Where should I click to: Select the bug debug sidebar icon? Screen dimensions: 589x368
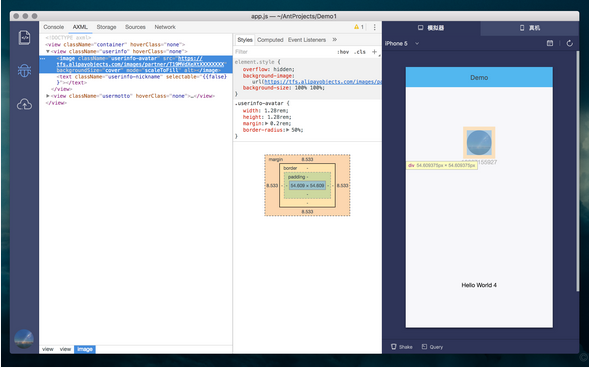click(24, 71)
